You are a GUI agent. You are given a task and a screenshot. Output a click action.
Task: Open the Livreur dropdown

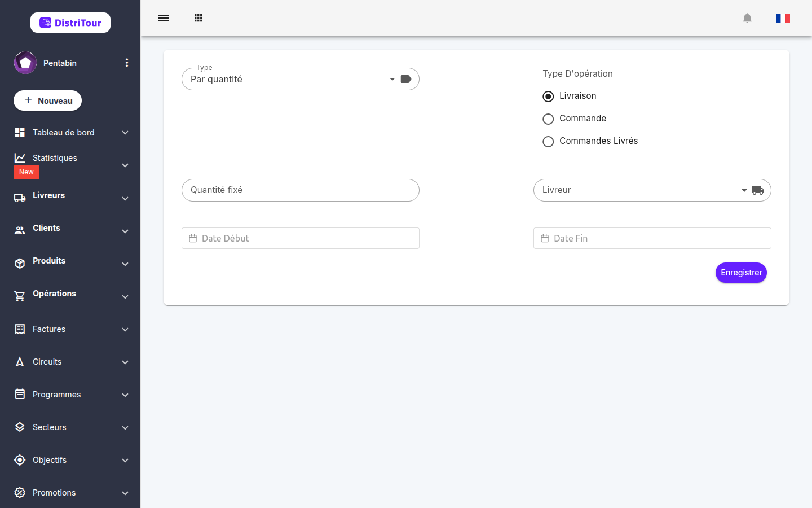click(x=652, y=190)
